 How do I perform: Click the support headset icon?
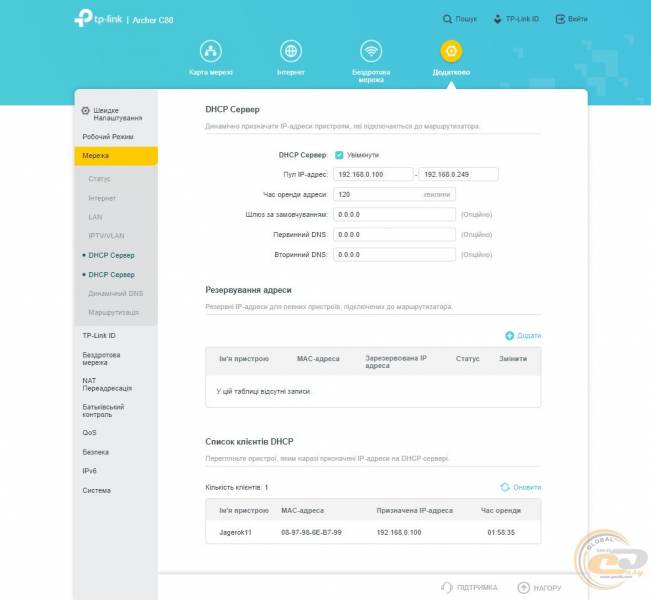(x=447, y=588)
